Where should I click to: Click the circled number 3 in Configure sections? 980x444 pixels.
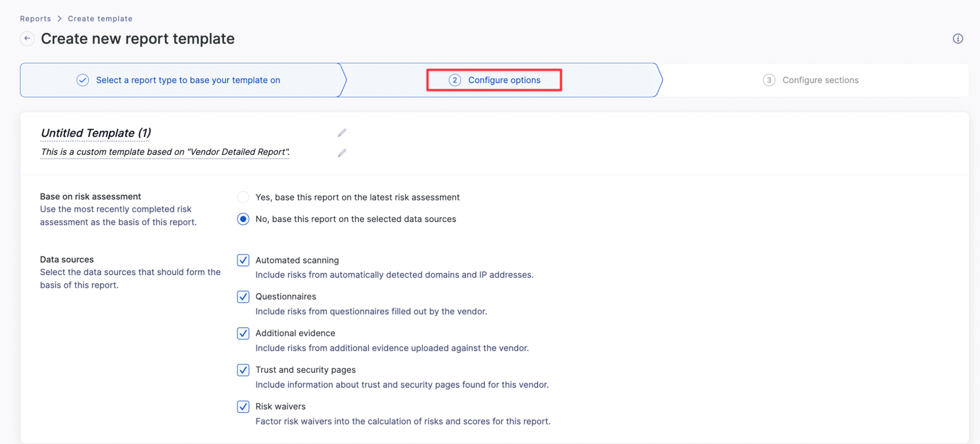point(769,80)
